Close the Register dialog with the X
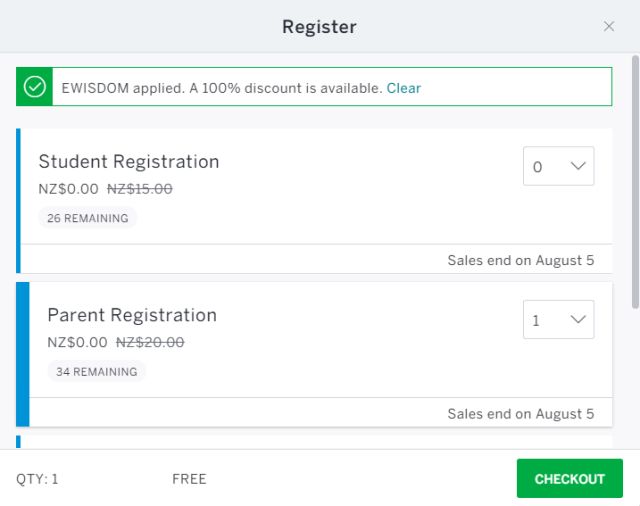 (x=609, y=27)
